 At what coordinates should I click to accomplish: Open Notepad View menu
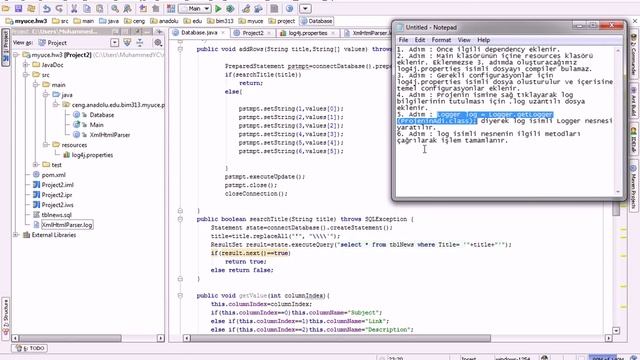point(464,40)
